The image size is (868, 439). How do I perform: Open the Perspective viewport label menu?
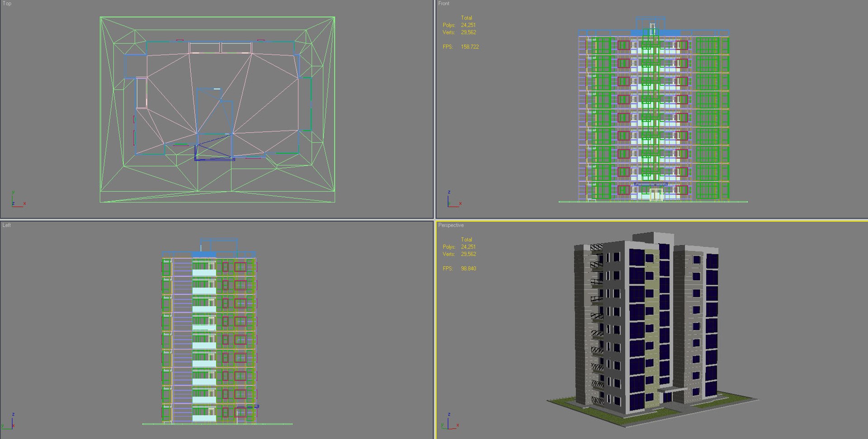tap(451, 225)
